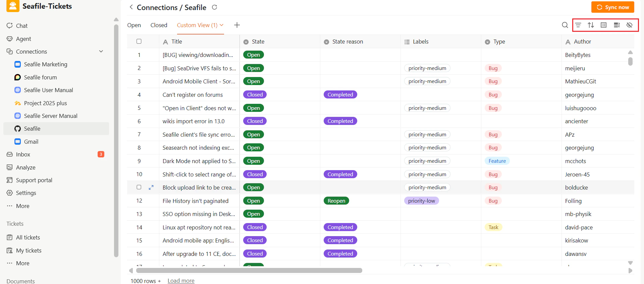Select the Seafile User Manual connection
644x284 pixels.
[48, 90]
